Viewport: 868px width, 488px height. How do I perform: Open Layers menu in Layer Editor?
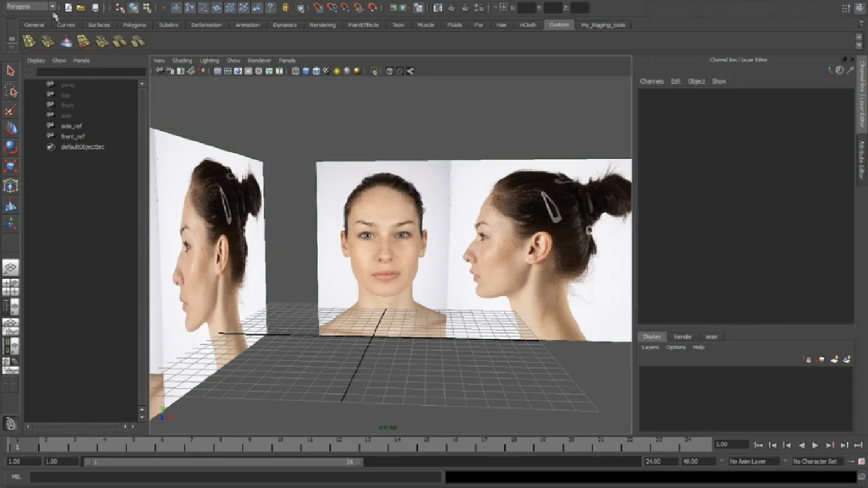(x=651, y=348)
